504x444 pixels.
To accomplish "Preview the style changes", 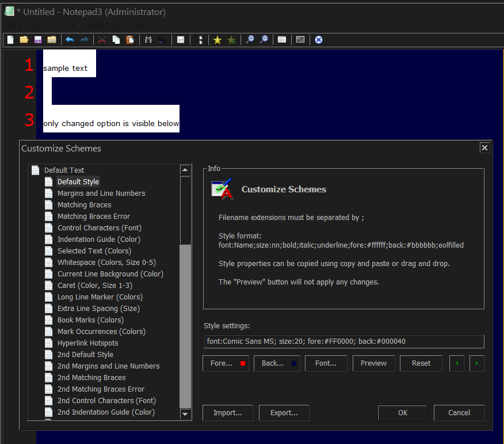I will 373,363.
